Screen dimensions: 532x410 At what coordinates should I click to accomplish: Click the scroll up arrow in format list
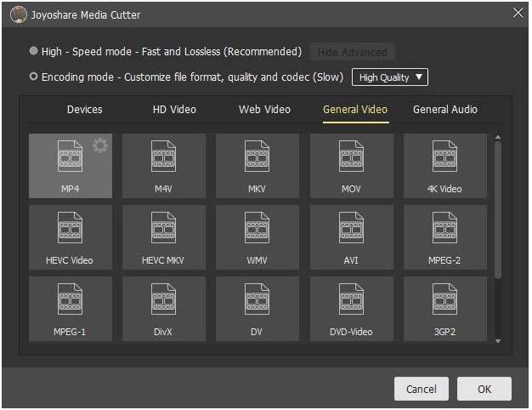pyautogui.click(x=498, y=137)
